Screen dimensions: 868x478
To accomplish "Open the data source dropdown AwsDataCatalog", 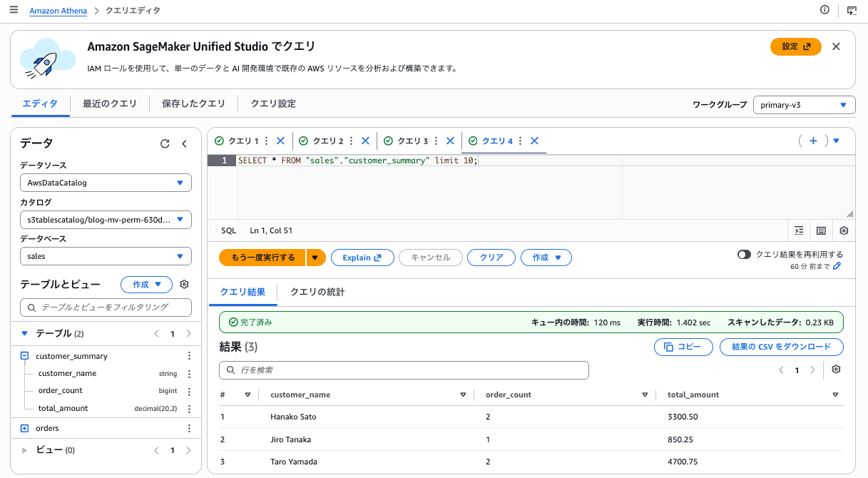I will point(106,183).
